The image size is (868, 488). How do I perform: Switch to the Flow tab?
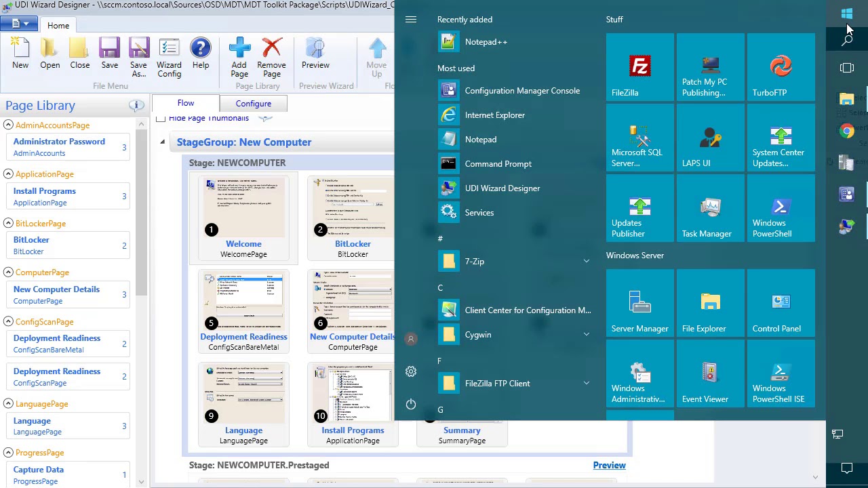[x=186, y=104]
